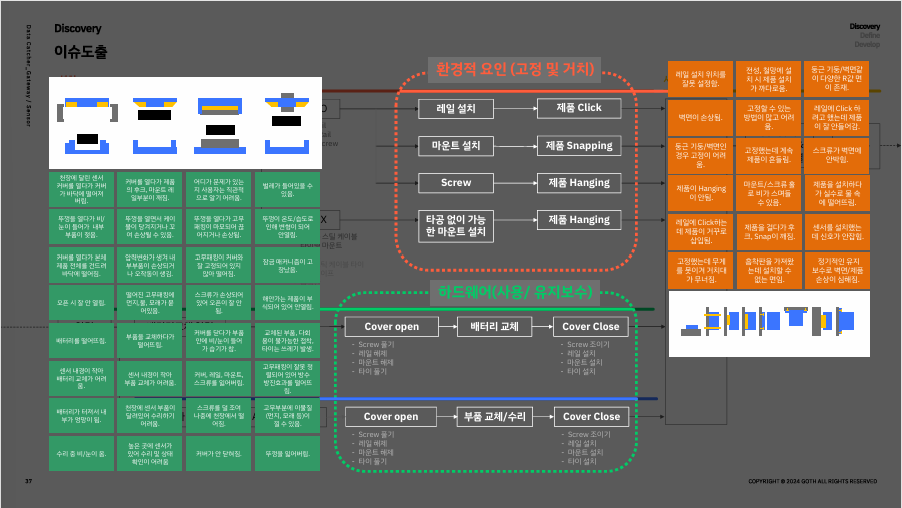Viewport: 902px width, 508px height.
Task: Click the 레일 설치 flow box
Action: tap(456, 109)
